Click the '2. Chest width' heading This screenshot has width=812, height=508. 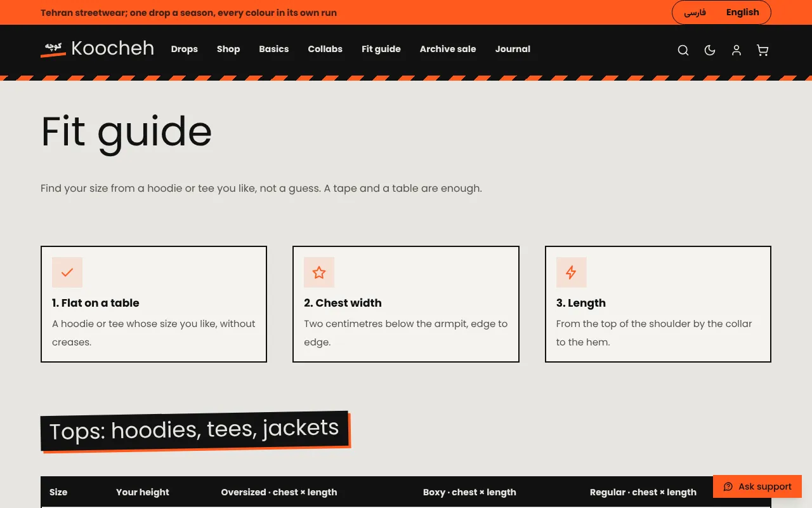[343, 303]
